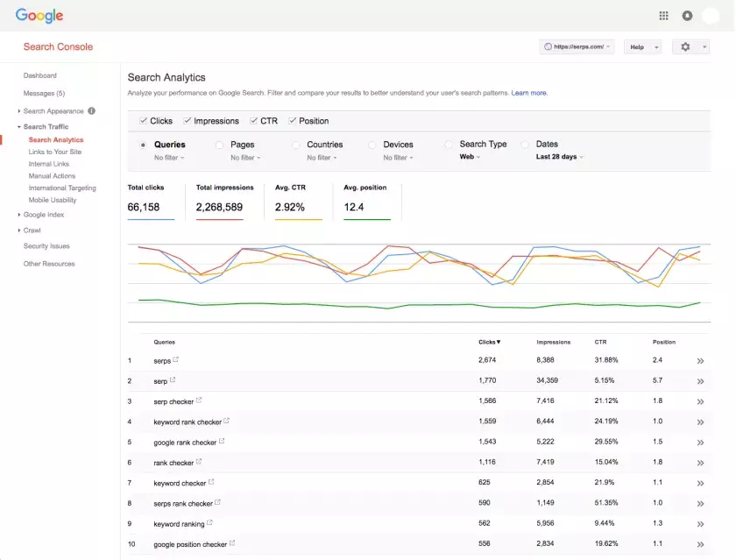Open external link icon beside 'serps' query
The image size is (736, 560).
[x=175, y=359]
